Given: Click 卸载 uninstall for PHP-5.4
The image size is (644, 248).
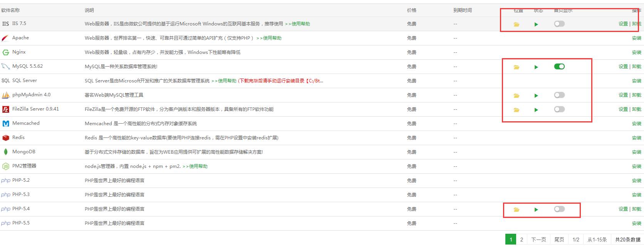Looking at the screenshot, I should 636,209.
